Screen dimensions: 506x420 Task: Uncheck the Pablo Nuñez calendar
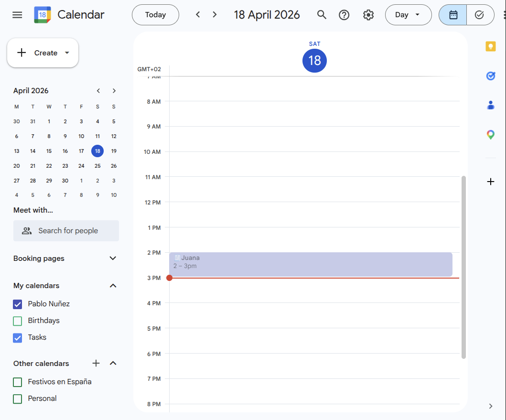pyautogui.click(x=17, y=304)
